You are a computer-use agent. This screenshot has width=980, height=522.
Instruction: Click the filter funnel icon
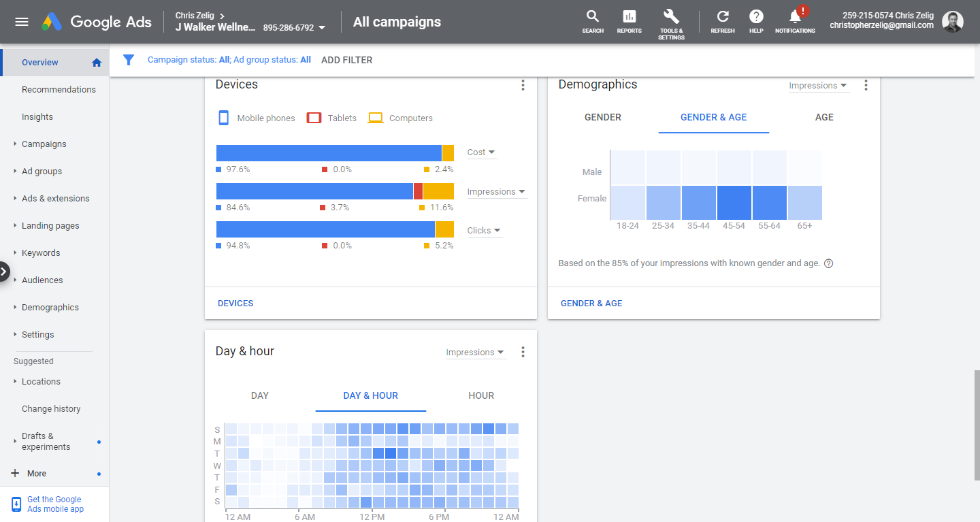coord(129,60)
